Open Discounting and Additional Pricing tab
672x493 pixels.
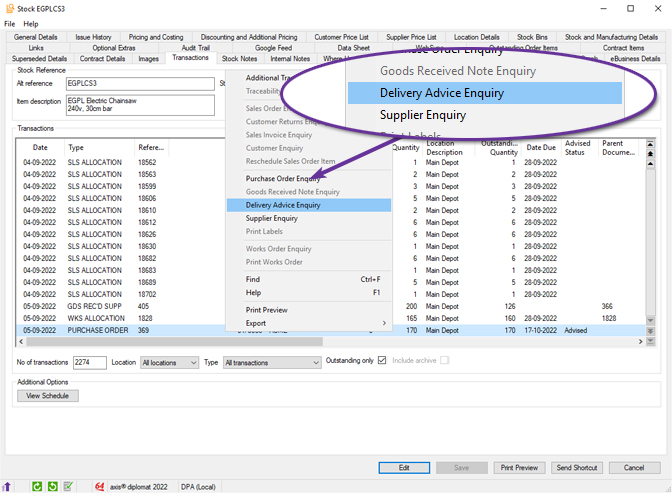pos(249,37)
